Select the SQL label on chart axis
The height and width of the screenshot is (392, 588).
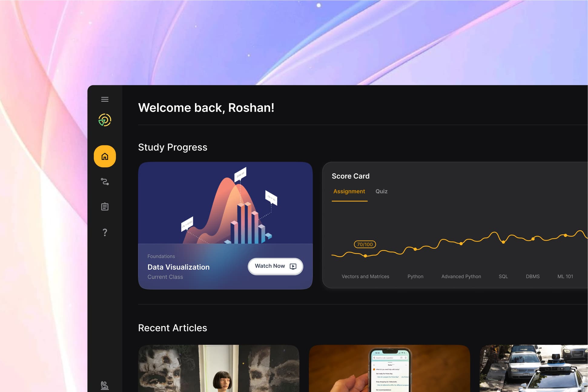[503, 276]
